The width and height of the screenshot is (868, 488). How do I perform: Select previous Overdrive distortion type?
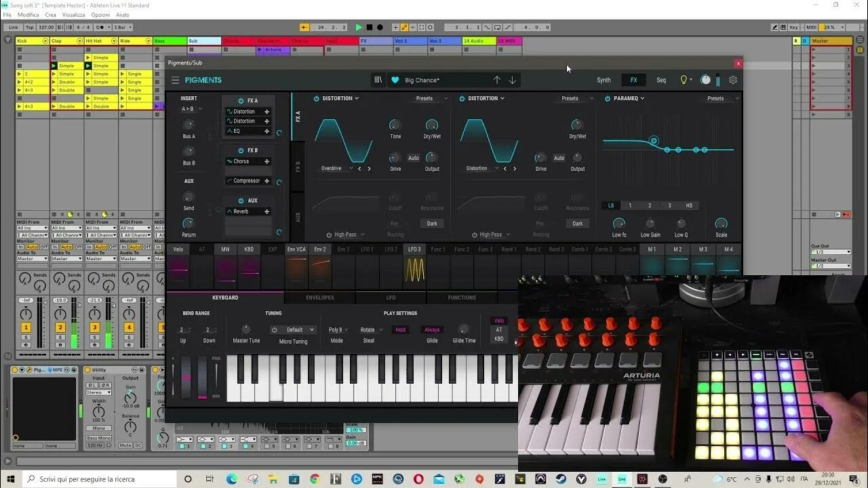click(360, 169)
